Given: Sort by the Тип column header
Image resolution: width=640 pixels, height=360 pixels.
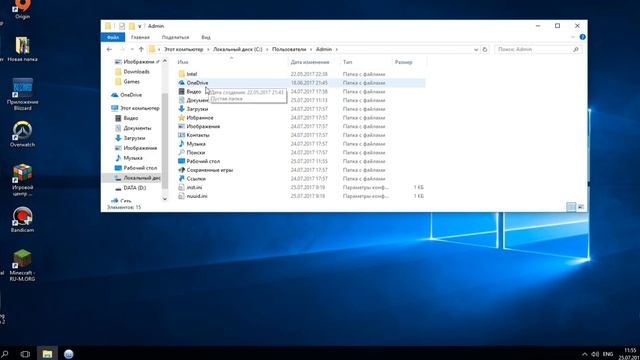Looking at the screenshot, I should point(347,62).
